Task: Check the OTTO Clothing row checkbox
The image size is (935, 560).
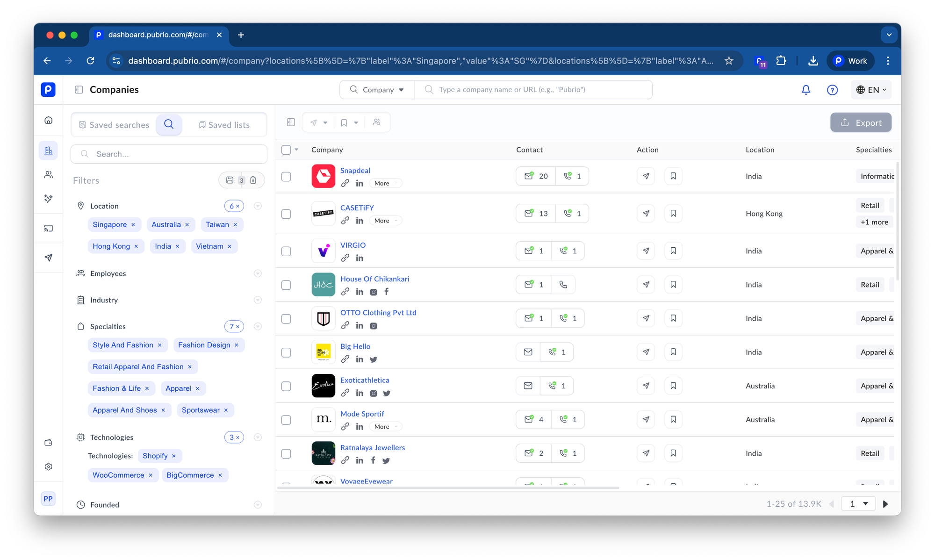Action: pyautogui.click(x=286, y=319)
